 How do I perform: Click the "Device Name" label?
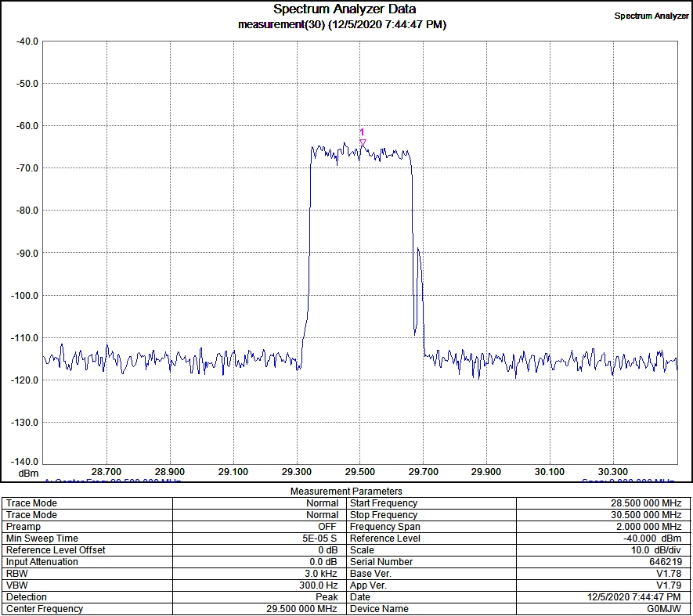379,609
